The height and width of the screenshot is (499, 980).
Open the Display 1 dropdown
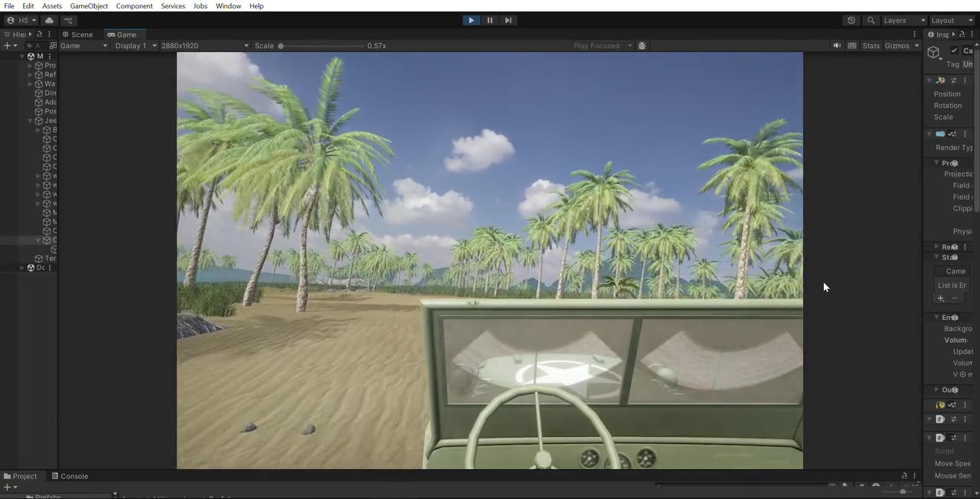pyautogui.click(x=136, y=46)
